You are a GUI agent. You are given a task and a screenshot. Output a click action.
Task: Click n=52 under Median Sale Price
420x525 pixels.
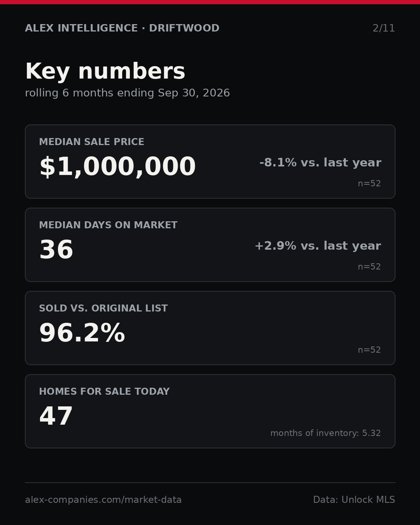pos(369,184)
